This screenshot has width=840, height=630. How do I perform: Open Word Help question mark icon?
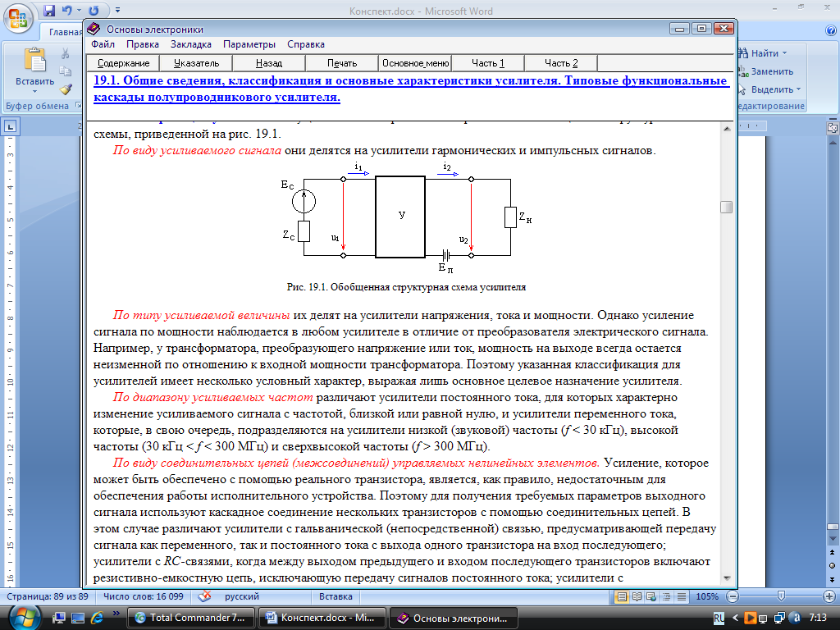830,30
